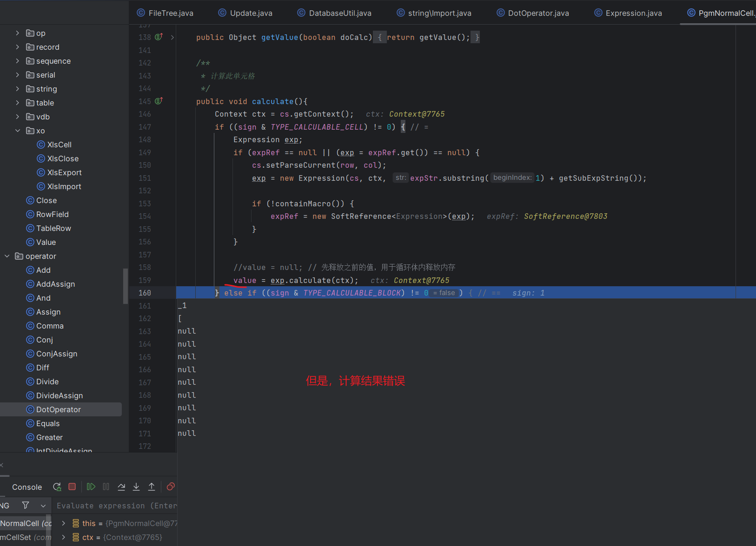Click the frames filter funnel icon

pyautogui.click(x=26, y=505)
